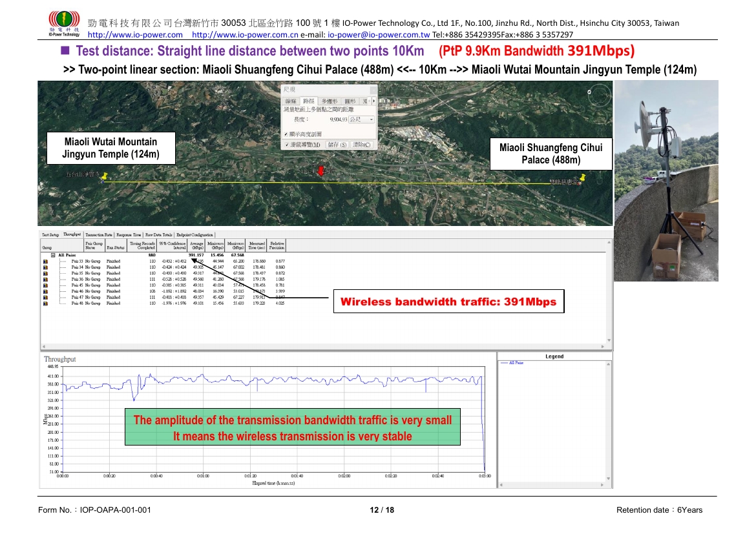Select the Pair 33 row icon
756x534 pixels.
(45, 262)
